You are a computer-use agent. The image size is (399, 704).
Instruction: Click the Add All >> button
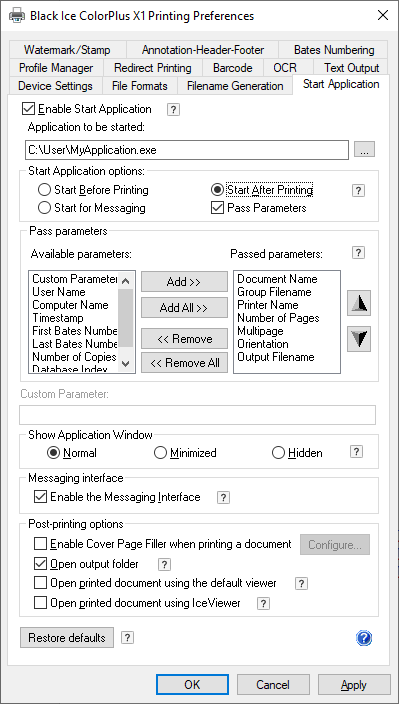point(184,308)
